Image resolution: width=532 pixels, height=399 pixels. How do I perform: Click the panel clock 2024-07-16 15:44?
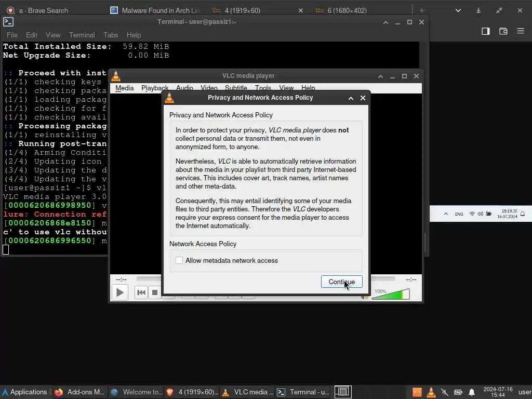(498, 392)
